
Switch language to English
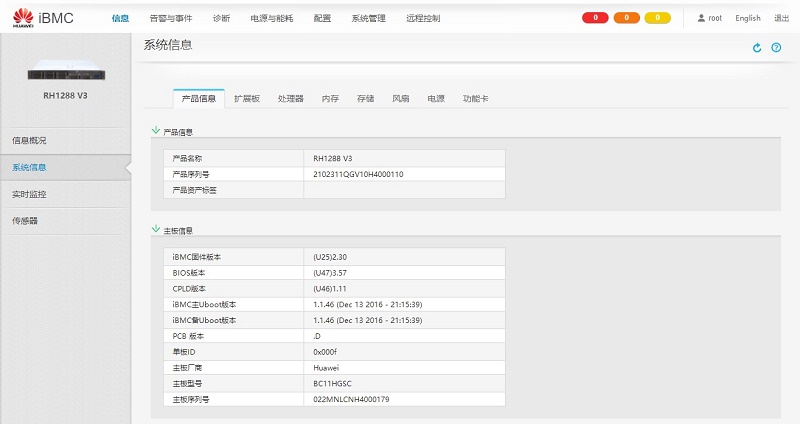(747, 18)
